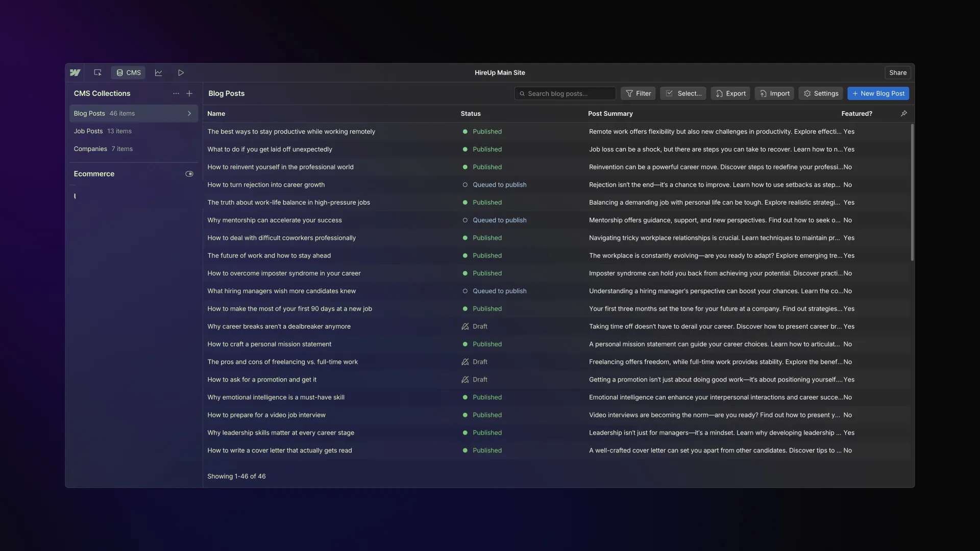Click the preview play icon
The width and height of the screenshot is (980, 551).
pyautogui.click(x=181, y=72)
